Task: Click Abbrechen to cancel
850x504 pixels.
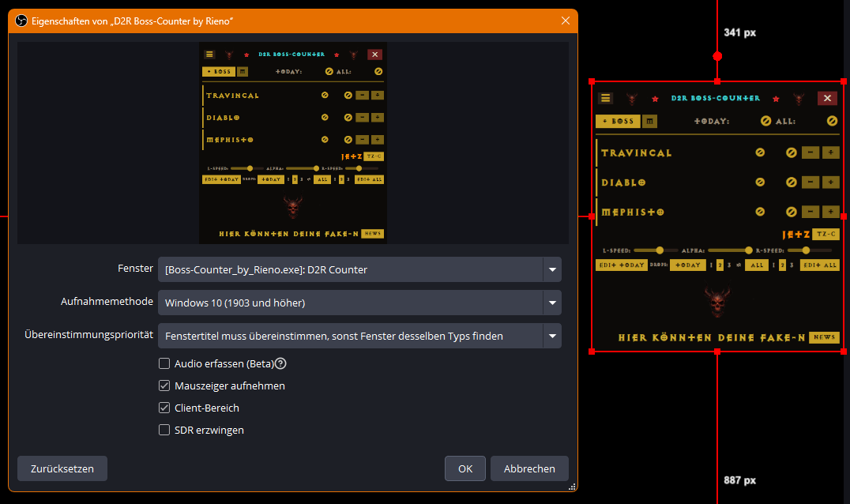Action: pos(529,468)
